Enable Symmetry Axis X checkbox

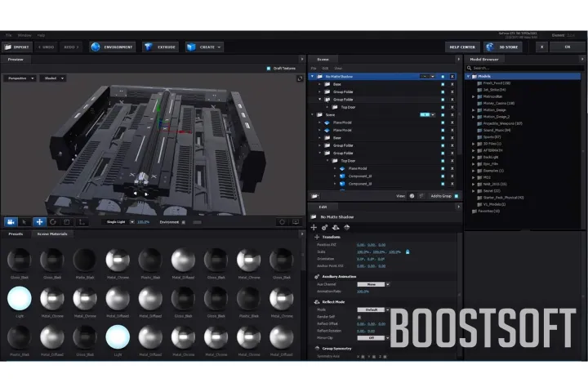coord(363,356)
